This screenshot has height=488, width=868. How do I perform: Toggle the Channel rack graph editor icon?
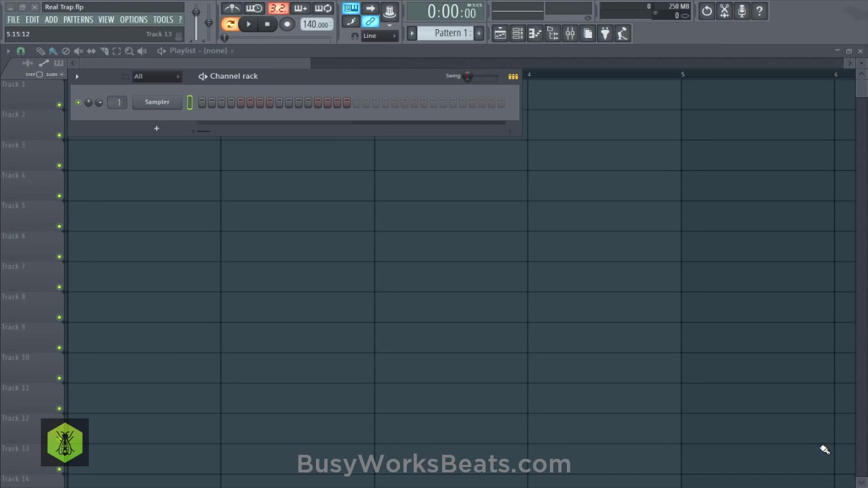(513, 77)
